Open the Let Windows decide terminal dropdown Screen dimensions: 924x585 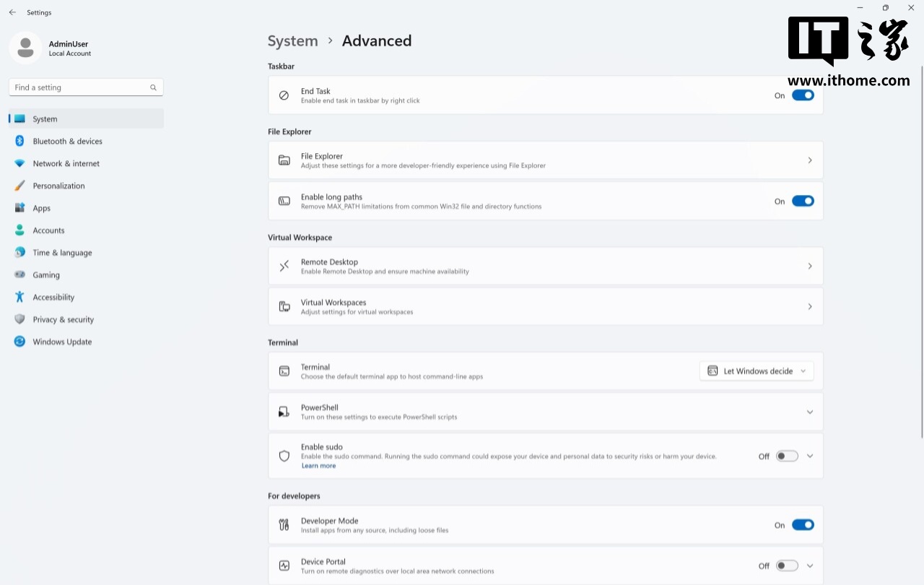tap(757, 371)
